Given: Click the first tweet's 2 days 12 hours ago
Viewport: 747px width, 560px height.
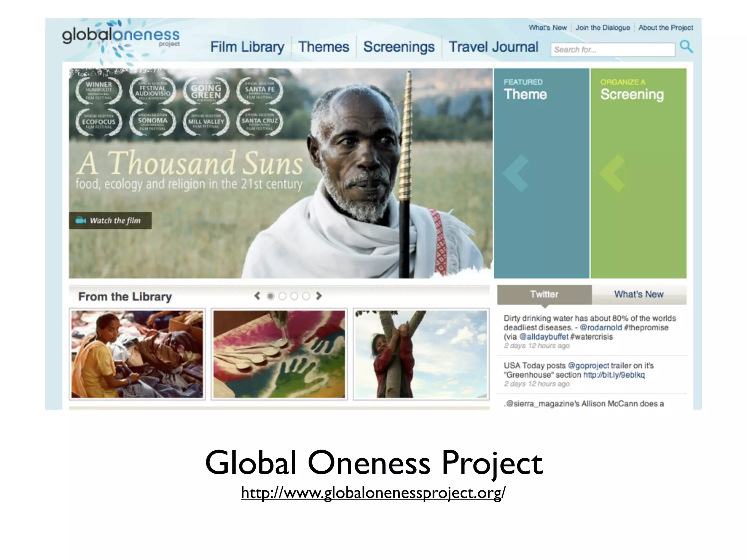Looking at the screenshot, I should [537, 346].
